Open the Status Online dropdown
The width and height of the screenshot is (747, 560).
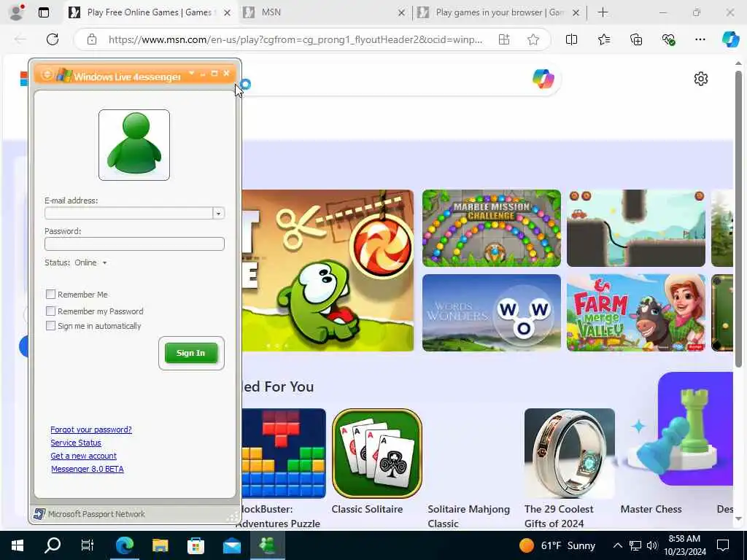(x=90, y=262)
